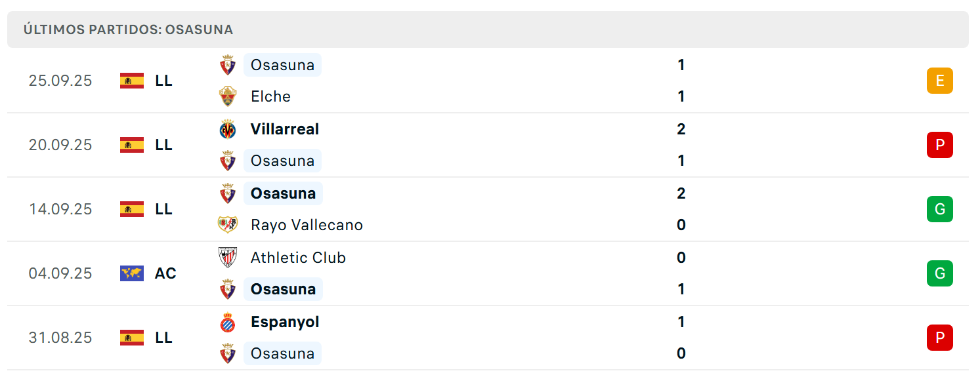Click the green G badge for Rayo match
The image size is (980, 375).
939,209
